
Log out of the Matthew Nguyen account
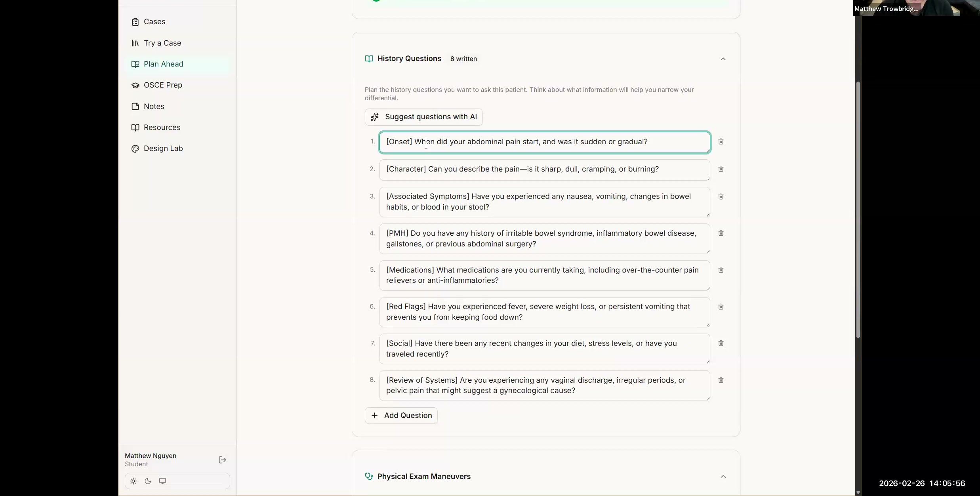pos(222,460)
